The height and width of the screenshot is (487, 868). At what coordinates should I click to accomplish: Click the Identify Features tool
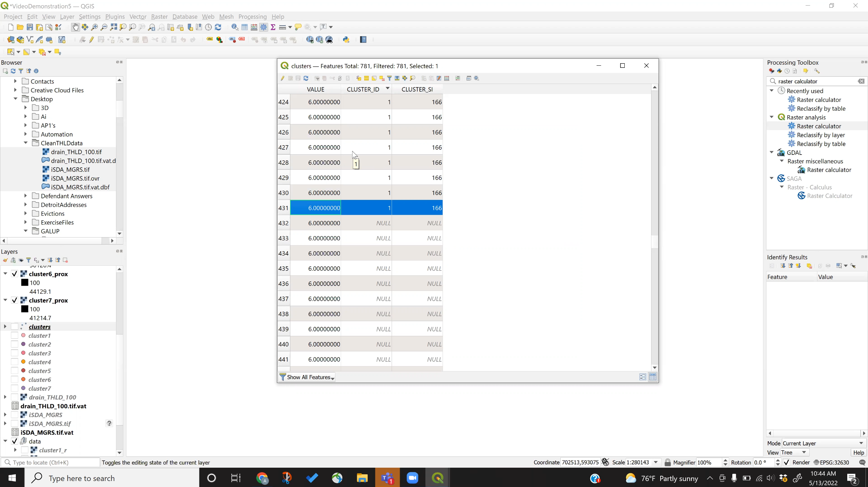[234, 27]
